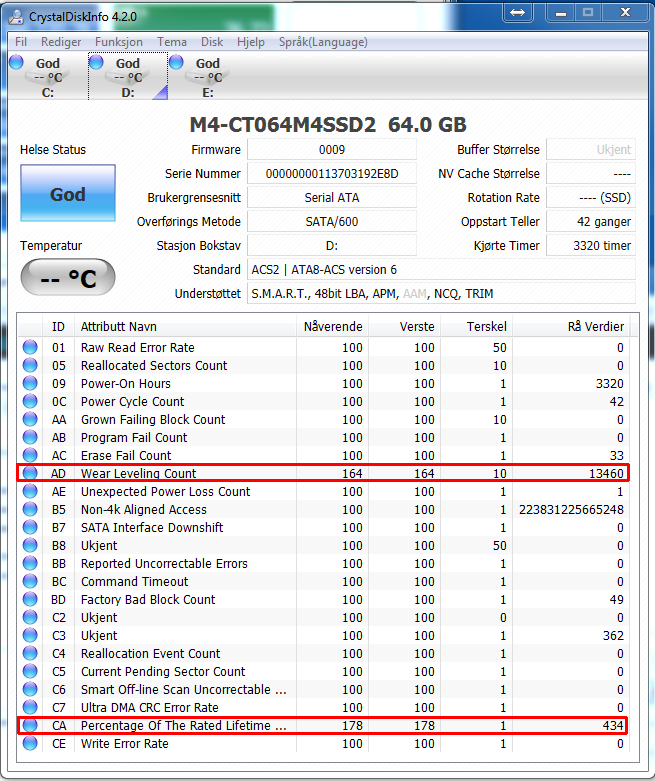Click the Rotation Rate (SSD) field

[591, 197]
